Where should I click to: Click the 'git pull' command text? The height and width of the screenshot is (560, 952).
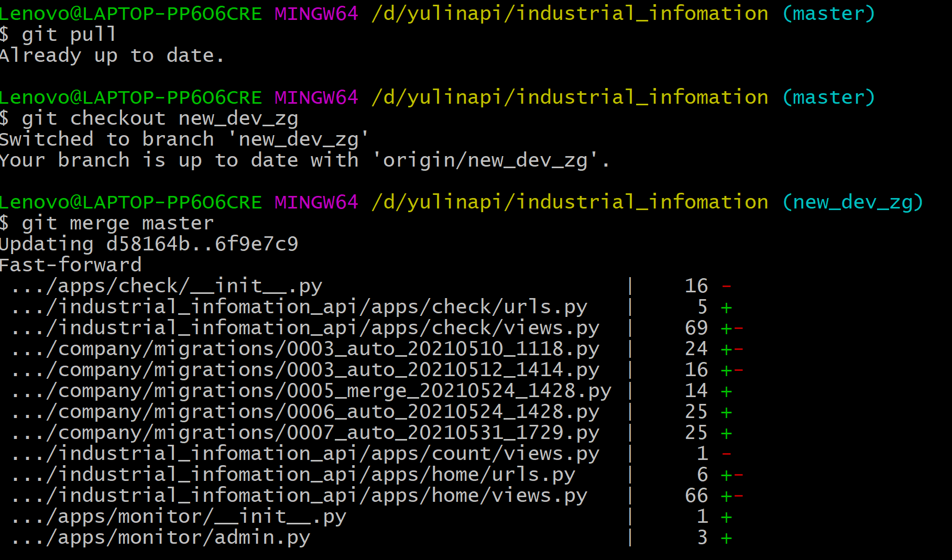pyautogui.click(x=69, y=35)
